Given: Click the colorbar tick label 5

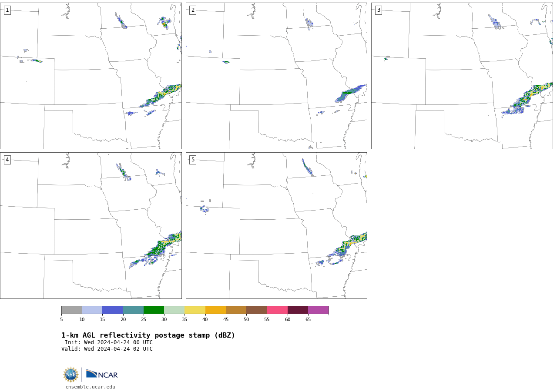Looking at the screenshot, I should pos(61,320).
